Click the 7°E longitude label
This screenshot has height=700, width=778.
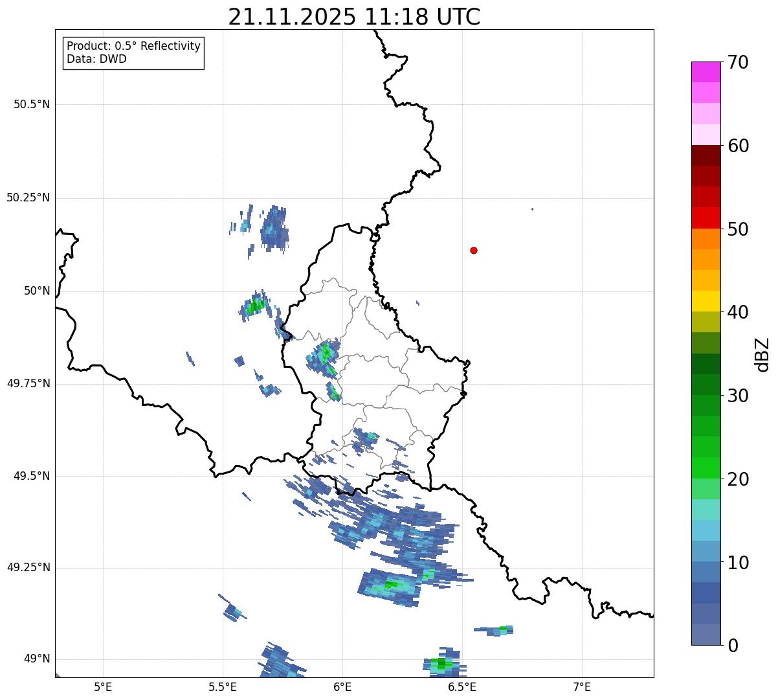[582, 686]
